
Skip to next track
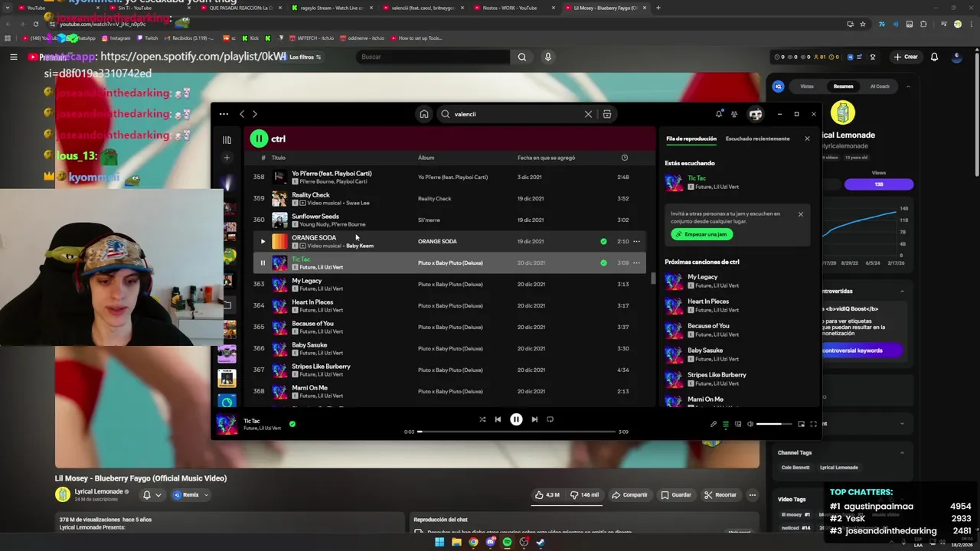pos(534,419)
